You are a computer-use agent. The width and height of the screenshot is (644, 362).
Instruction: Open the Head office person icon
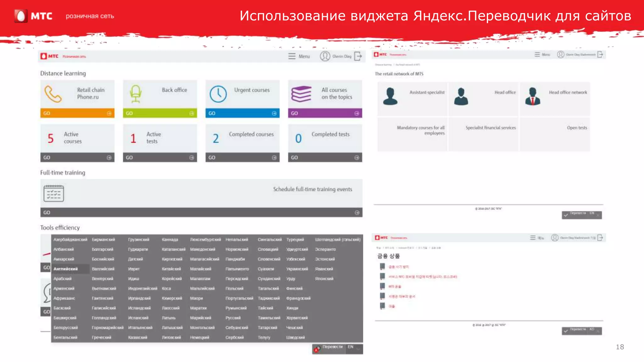point(461,96)
